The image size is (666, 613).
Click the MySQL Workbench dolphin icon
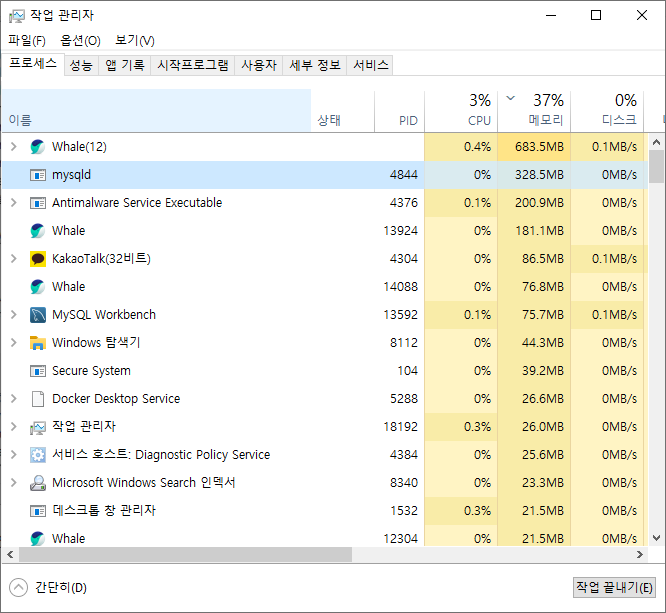click(37, 315)
